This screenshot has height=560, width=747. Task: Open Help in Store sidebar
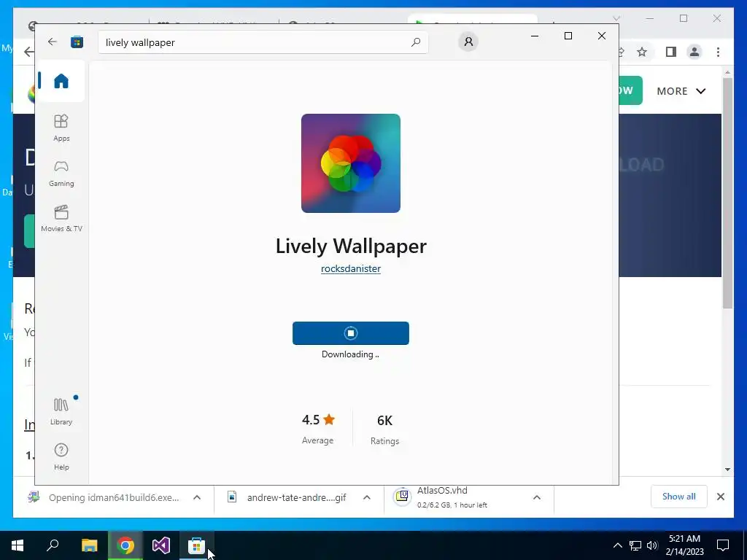pos(61,456)
